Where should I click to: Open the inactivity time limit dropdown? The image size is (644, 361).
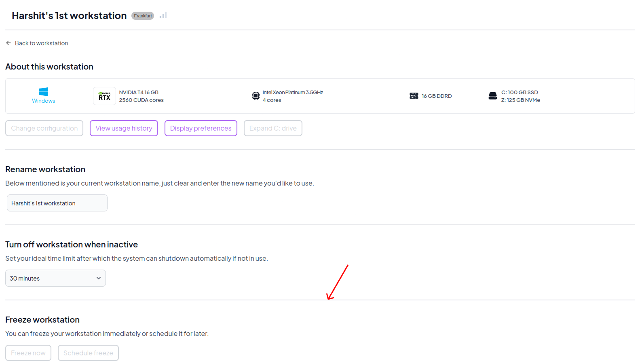click(x=55, y=278)
